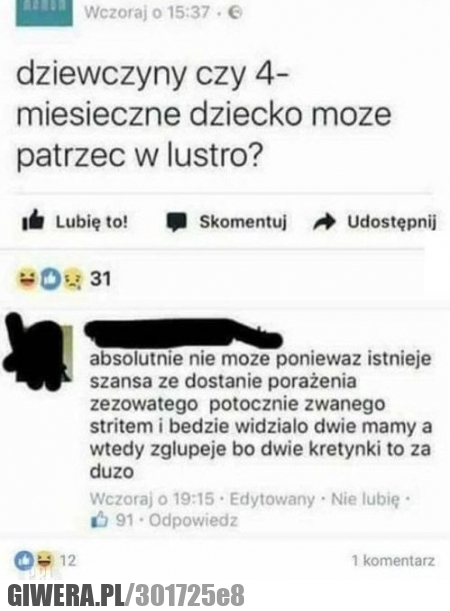
Task: Click the bottom laughing emoji beside 12
Action: point(44,561)
